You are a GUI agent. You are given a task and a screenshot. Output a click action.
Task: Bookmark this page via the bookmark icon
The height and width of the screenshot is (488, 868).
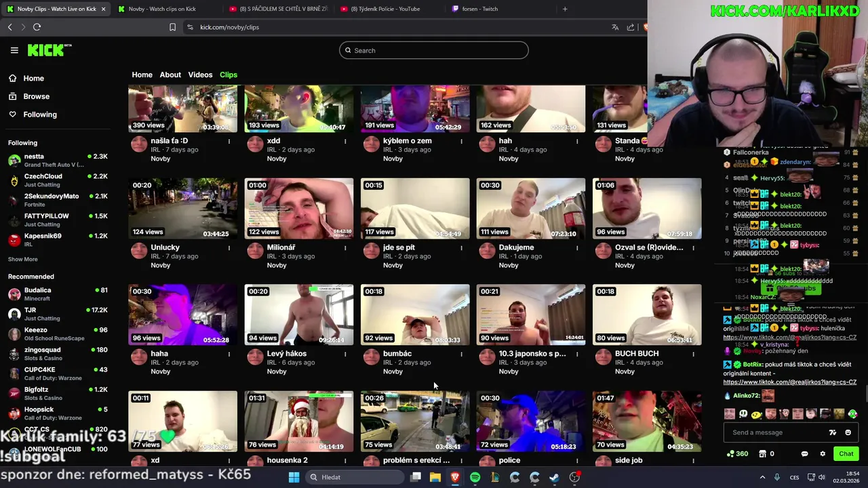coord(172,27)
